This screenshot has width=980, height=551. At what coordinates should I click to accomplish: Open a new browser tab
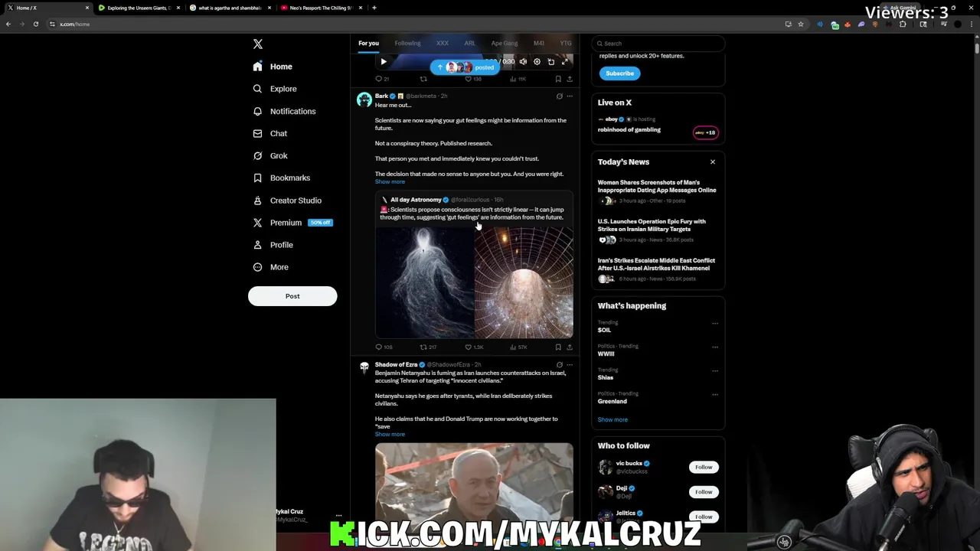coord(374,8)
